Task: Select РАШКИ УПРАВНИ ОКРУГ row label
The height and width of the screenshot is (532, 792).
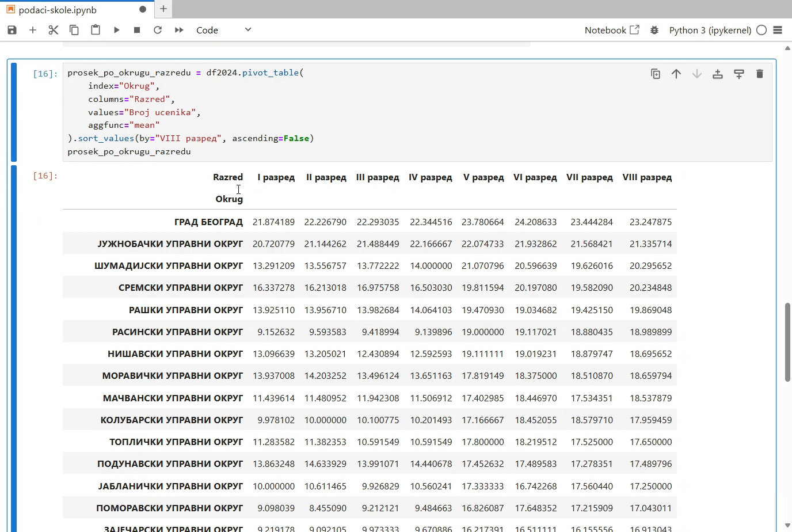Action: coord(186,310)
